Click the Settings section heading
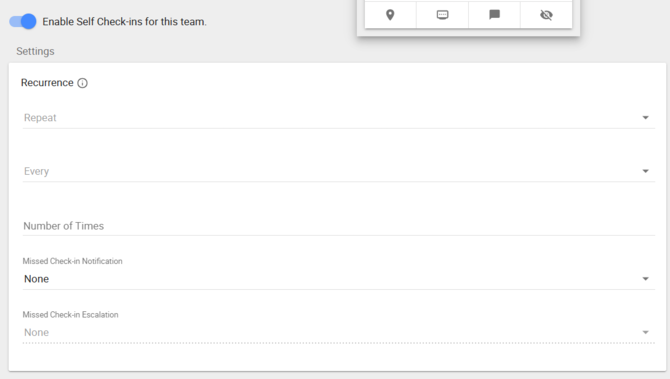670x379 pixels. point(35,51)
